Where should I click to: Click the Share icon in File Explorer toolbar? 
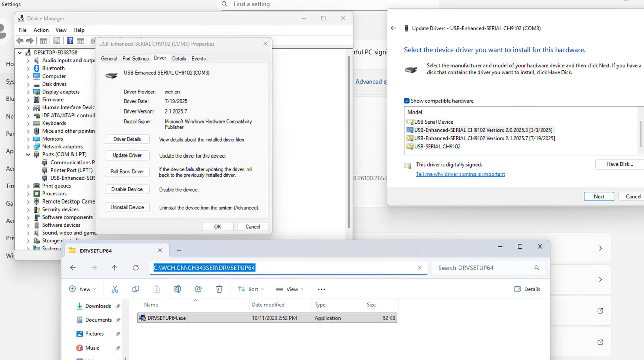(x=198, y=289)
